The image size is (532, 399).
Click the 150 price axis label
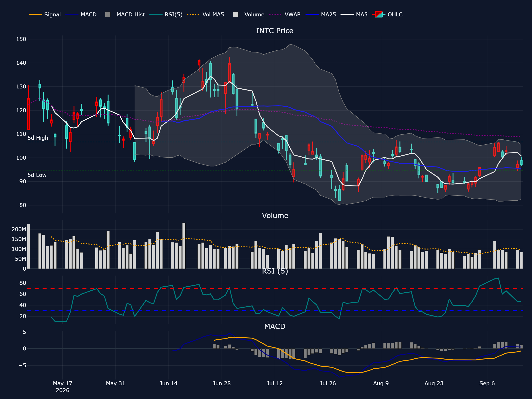click(21, 39)
